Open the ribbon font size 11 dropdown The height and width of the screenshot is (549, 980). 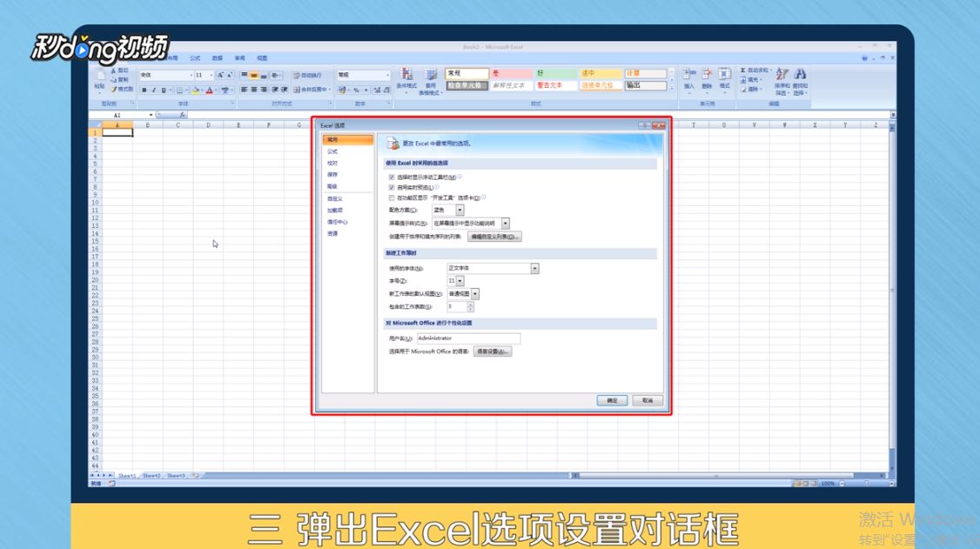coord(211,75)
